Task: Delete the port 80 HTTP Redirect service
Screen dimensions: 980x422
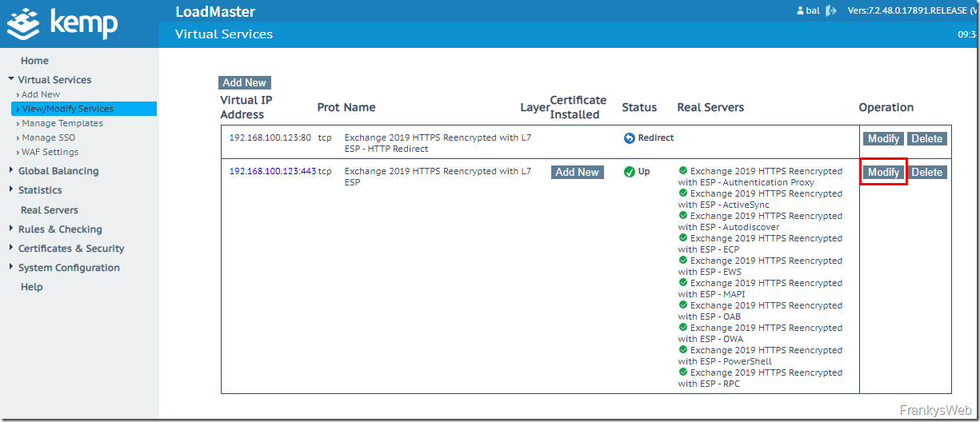Action: tap(926, 138)
